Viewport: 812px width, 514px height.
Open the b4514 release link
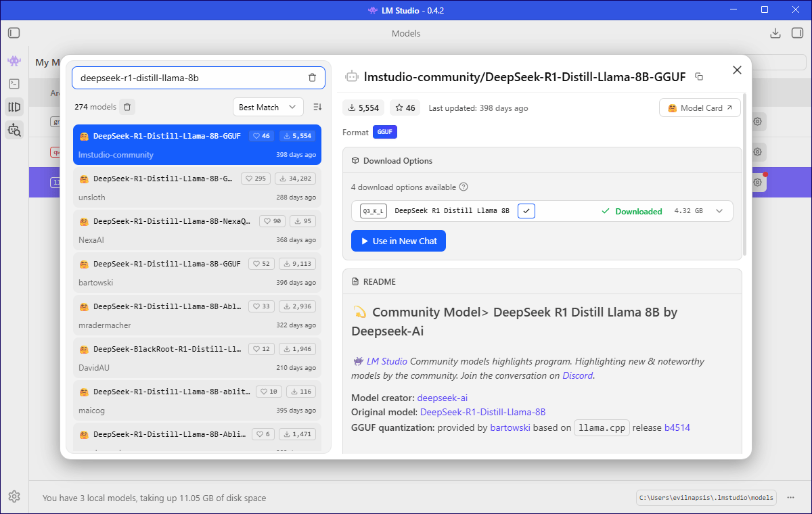point(677,427)
